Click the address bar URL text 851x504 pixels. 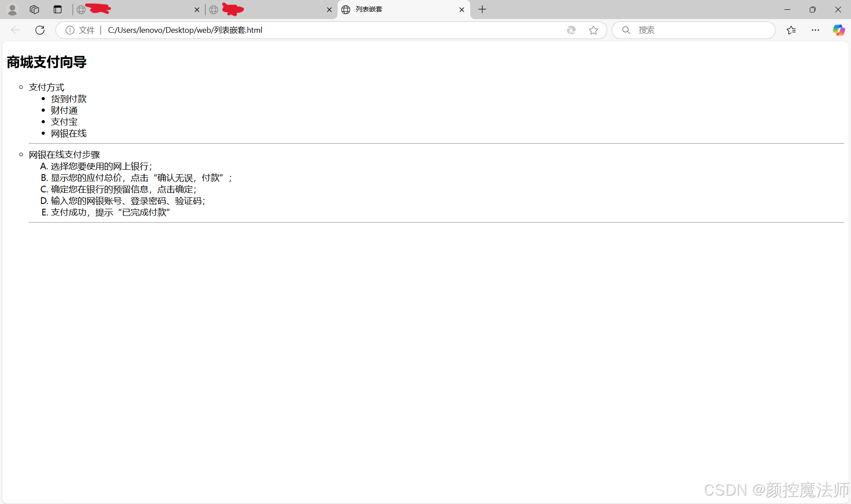click(x=185, y=30)
